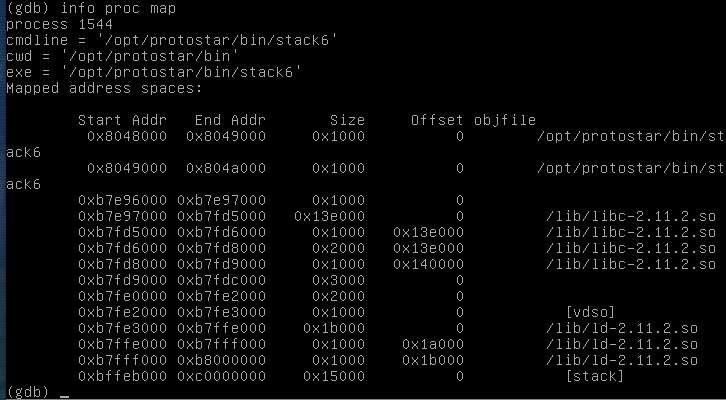The image size is (726, 400).
Task: Click the ld-2.11.2.so entry with offset 0x1a000
Action: [622, 344]
